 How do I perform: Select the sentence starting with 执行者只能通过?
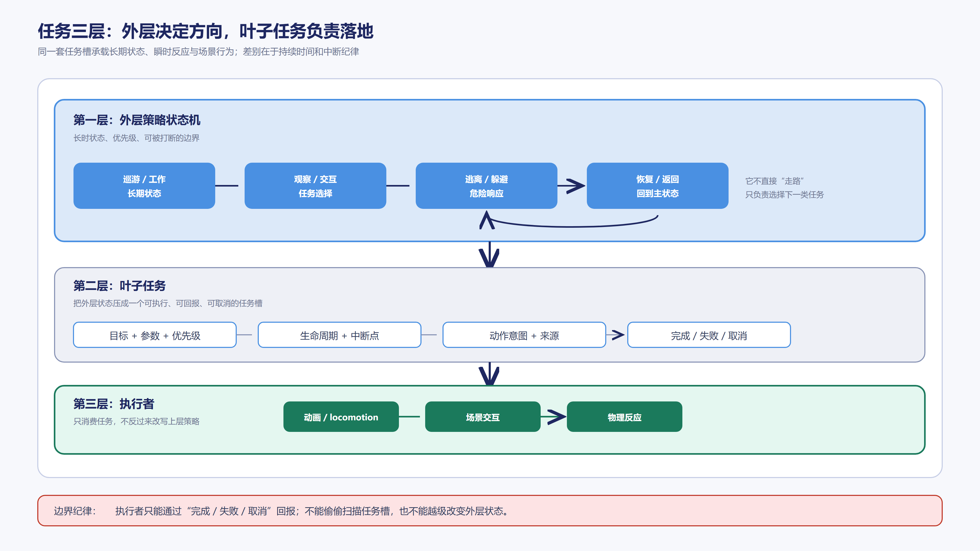[312, 511]
